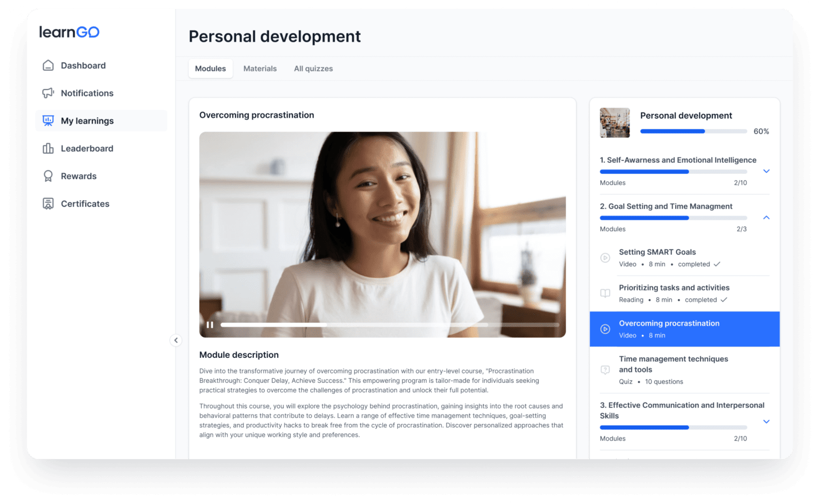This screenshot has width=820, height=504.
Task: Switch to the Materials tab
Action: click(260, 69)
